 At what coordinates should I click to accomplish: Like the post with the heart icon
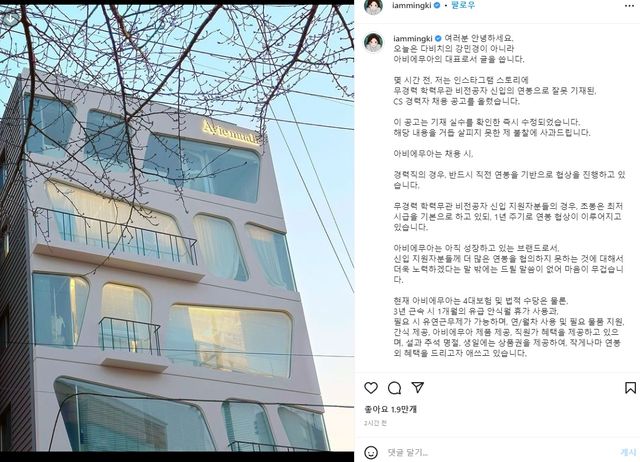point(371,388)
